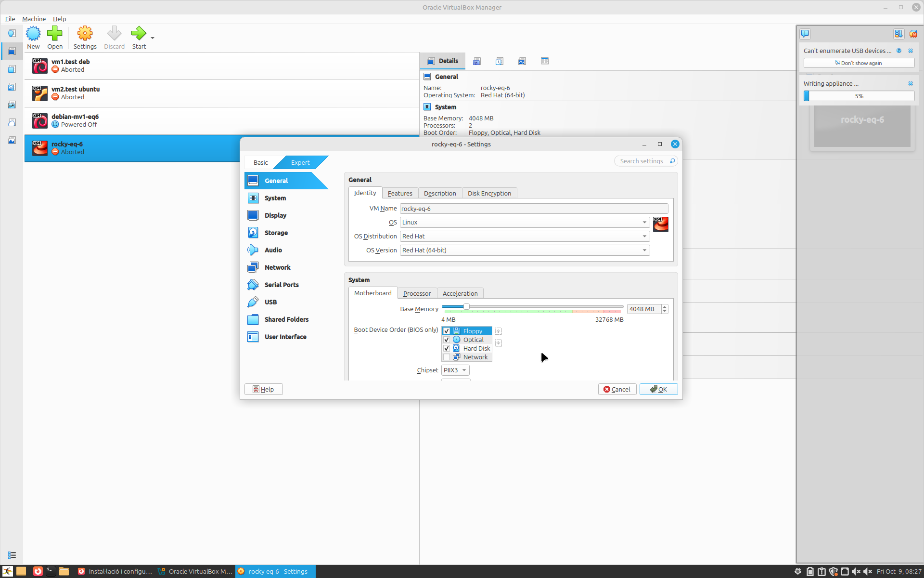Viewport: 924px width, 578px height.
Task: Open the OS Distribution dropdown showing Red Hat
Action: (525, 236)
